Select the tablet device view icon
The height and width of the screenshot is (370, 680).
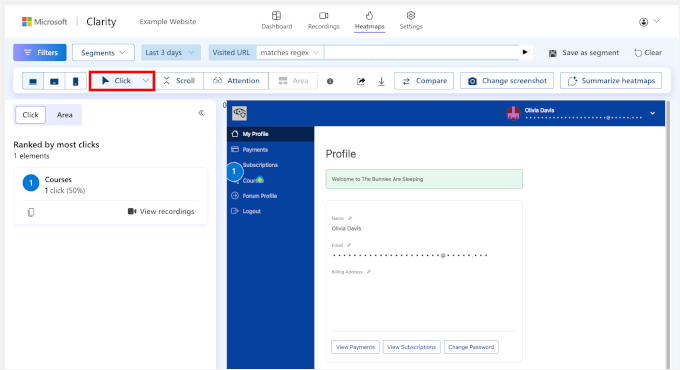[54, 81]
